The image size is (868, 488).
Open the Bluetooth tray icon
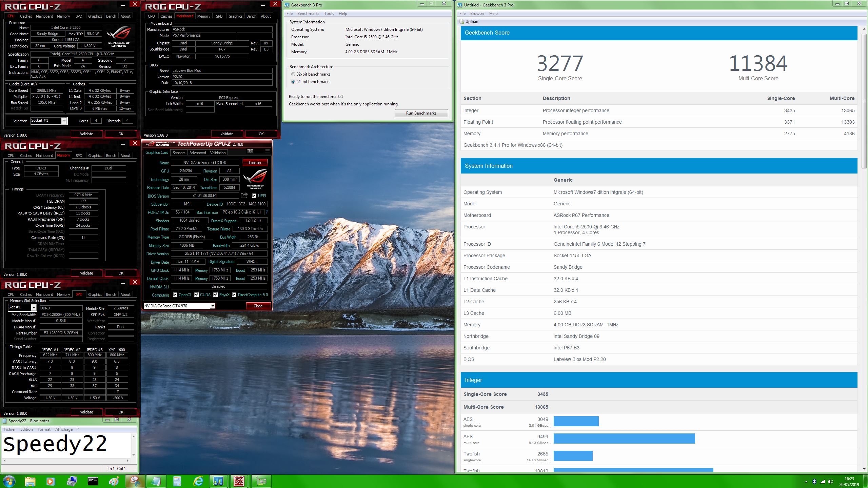pos(814,482)
